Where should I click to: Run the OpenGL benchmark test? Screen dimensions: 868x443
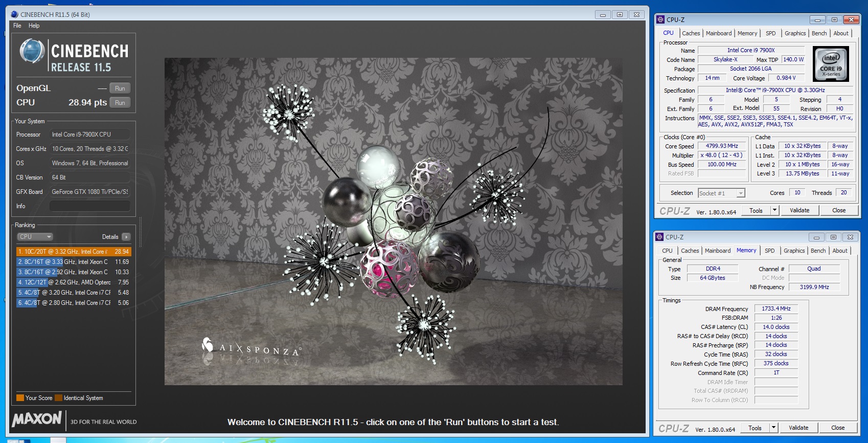pyautogui.click(x=120, y=88)
